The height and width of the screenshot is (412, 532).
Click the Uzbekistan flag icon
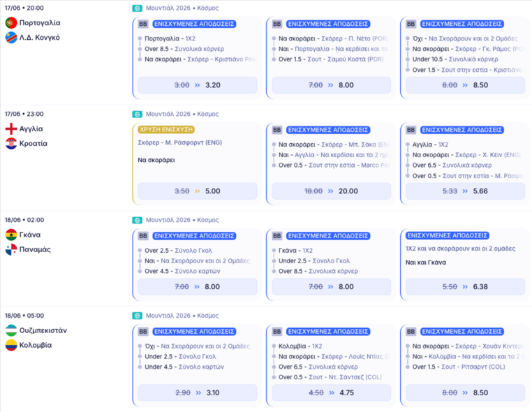[11, 330]
